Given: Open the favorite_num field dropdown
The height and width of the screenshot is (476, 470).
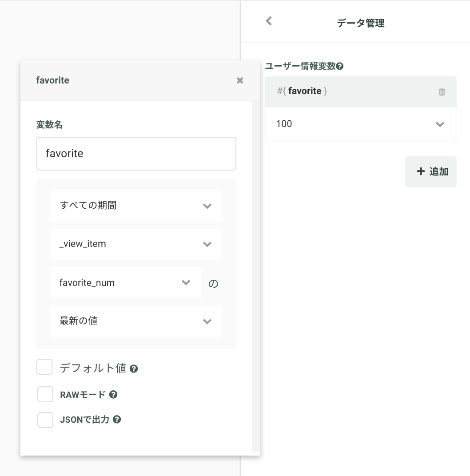Looking at the screenshot, I should pos(125,282).
